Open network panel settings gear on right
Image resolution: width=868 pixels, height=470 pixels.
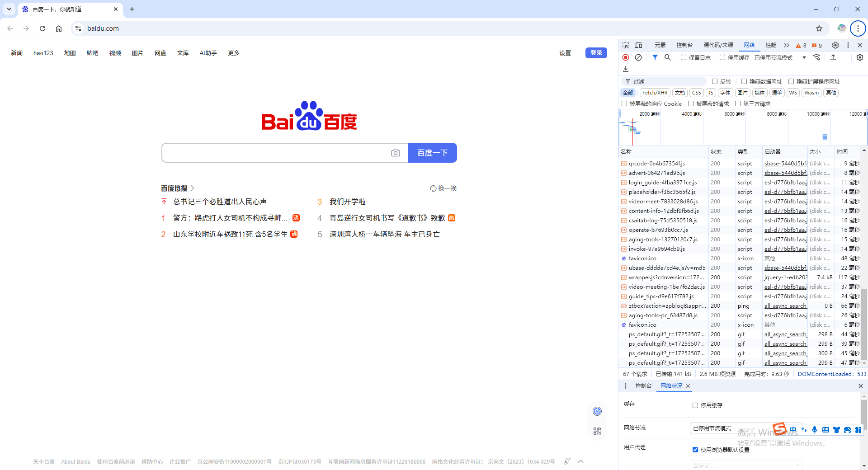tap(860, 57)
